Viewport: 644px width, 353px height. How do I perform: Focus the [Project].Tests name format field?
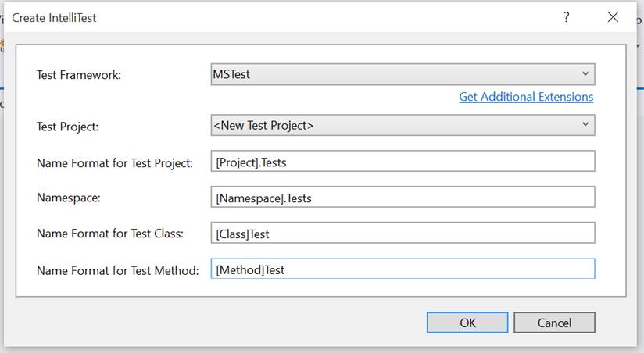402,162
